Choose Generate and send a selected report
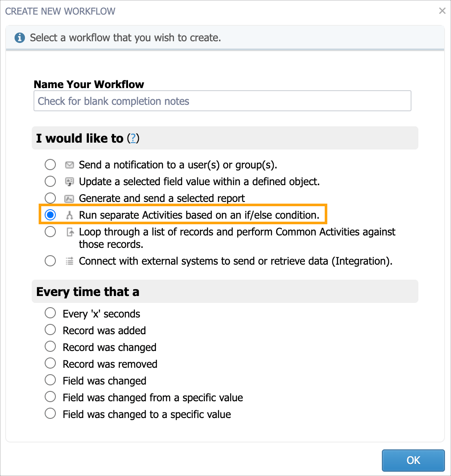The height and width of the screenshot is (476, 451). point(50,198)
